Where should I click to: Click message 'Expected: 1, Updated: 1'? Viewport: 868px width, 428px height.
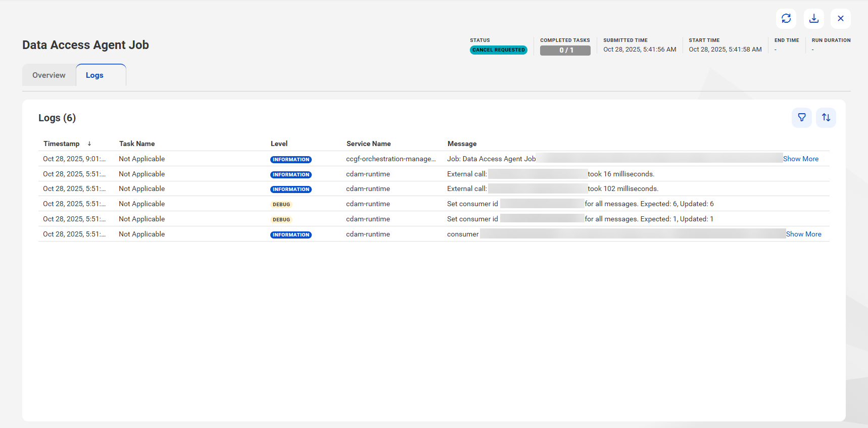coord(677,219)
